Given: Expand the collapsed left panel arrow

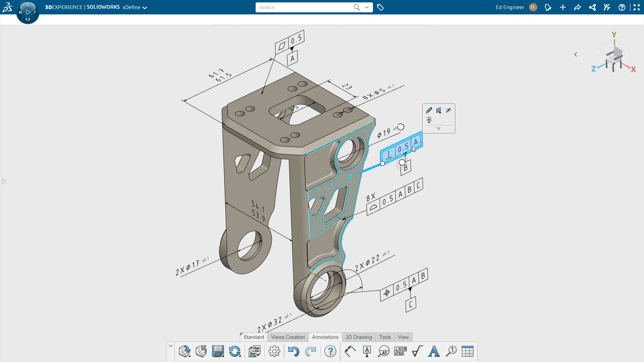Looking at the screenshot, I should [x=4, y=181].
